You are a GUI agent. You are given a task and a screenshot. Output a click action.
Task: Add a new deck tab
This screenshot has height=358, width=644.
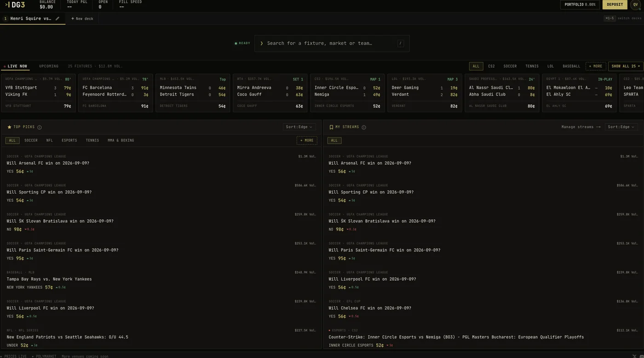pyautogui.click(x=82, y=18)
